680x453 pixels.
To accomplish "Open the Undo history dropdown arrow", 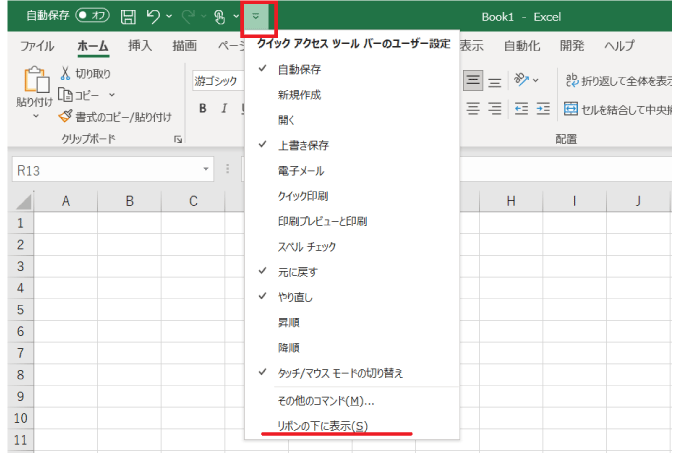I will tap(169, 16).
